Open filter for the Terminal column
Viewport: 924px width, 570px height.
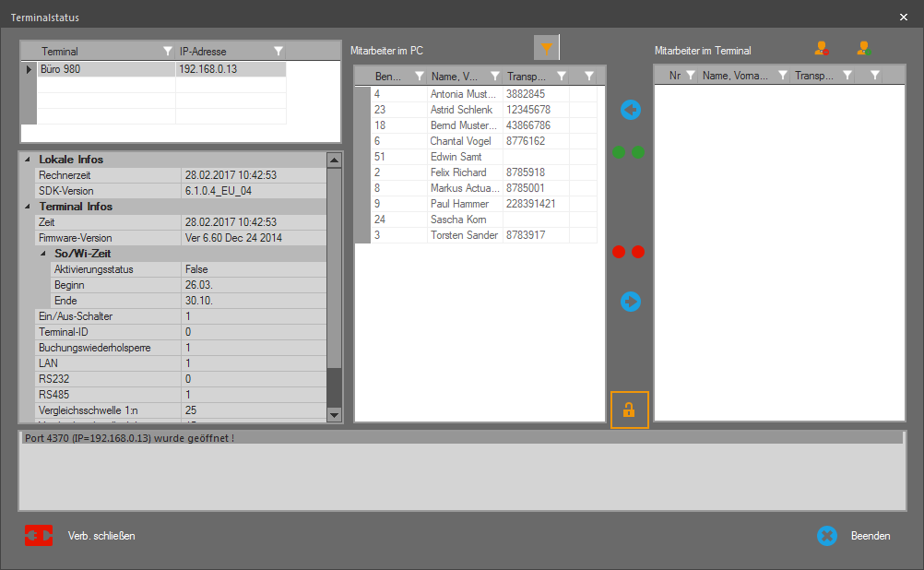pos(167,52)
